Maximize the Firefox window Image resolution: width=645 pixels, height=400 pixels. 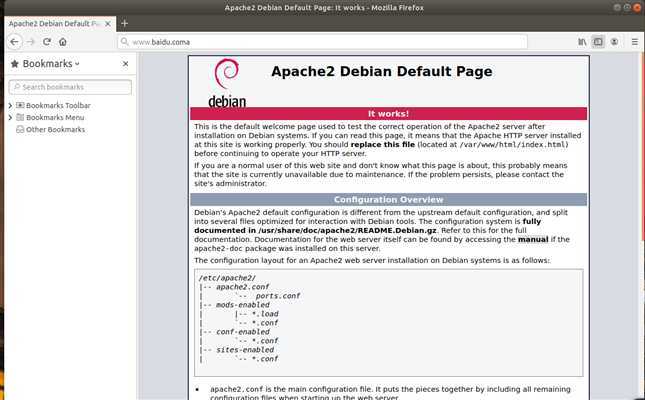pyautogui.click(x=627, y=7)
